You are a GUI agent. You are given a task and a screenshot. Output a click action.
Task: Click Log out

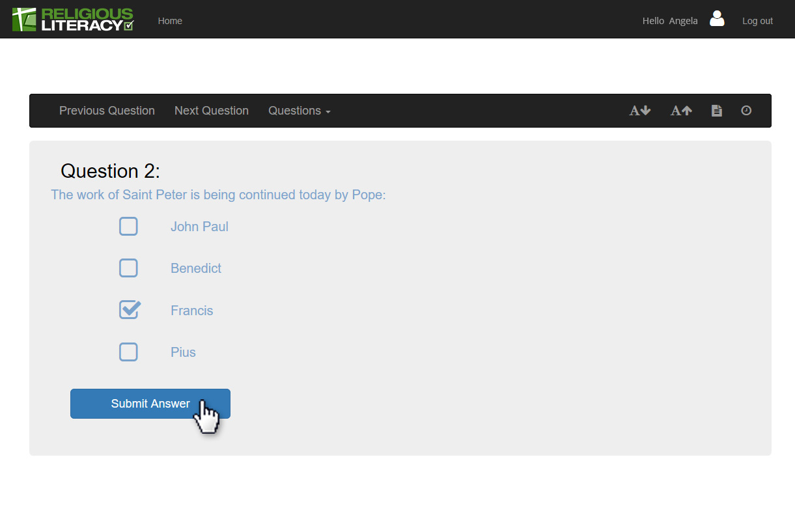coord(757,21)
